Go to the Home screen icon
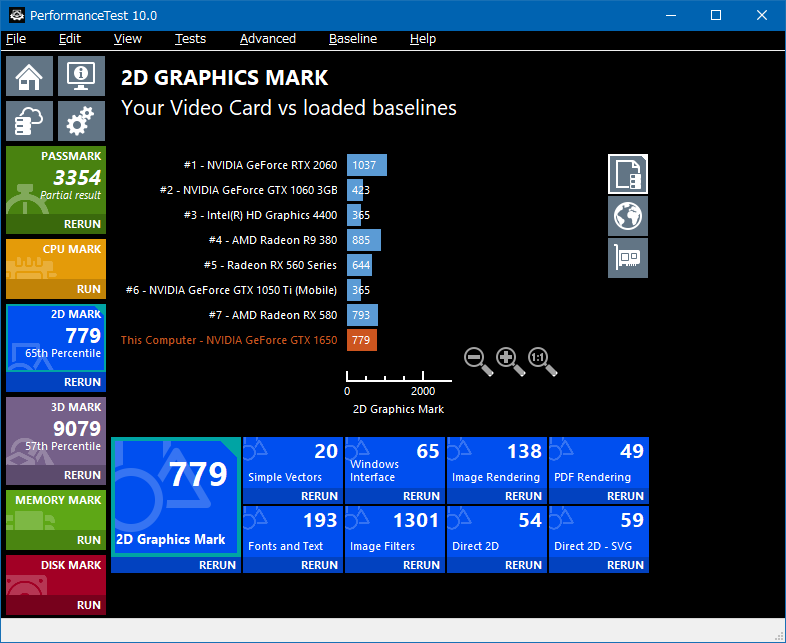Image resolution: width=786 pixels, height=643 pixels. (x=30, y=76)
